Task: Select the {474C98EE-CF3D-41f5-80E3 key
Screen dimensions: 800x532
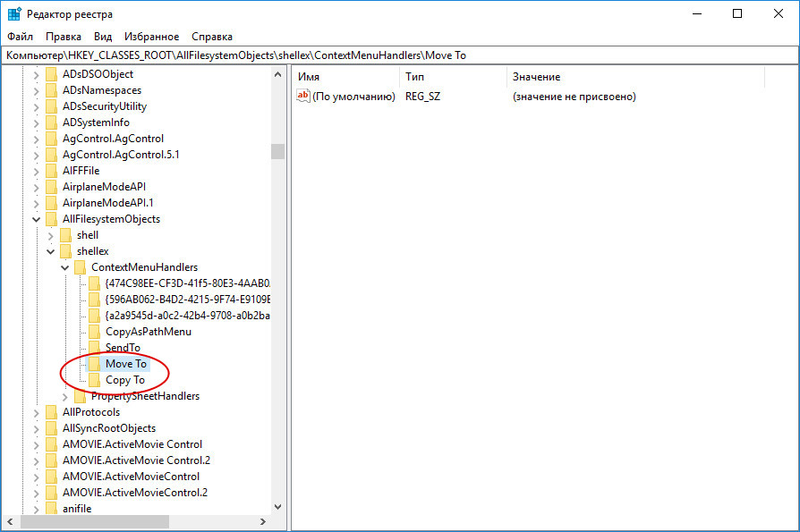Action: point(188,283)
